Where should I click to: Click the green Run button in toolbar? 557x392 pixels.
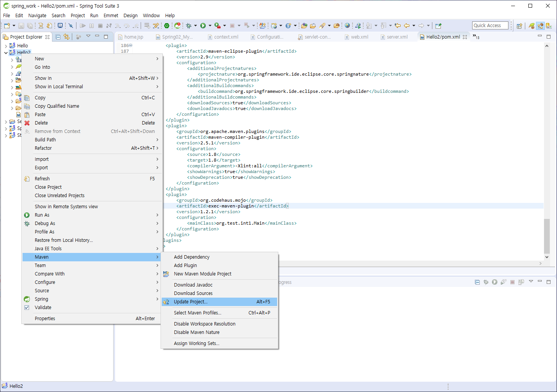click(203, 26)
